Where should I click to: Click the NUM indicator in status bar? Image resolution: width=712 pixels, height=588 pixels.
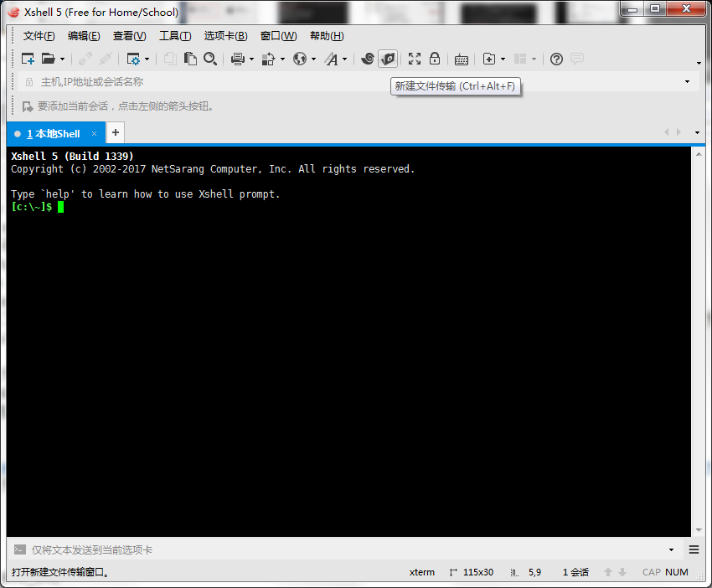click(677, 572)
